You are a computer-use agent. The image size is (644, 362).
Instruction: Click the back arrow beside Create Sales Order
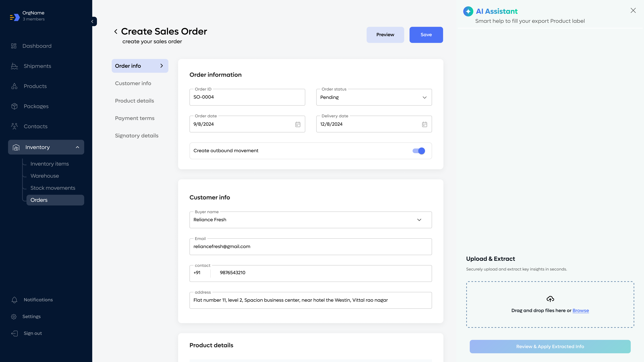coord(116,32)
